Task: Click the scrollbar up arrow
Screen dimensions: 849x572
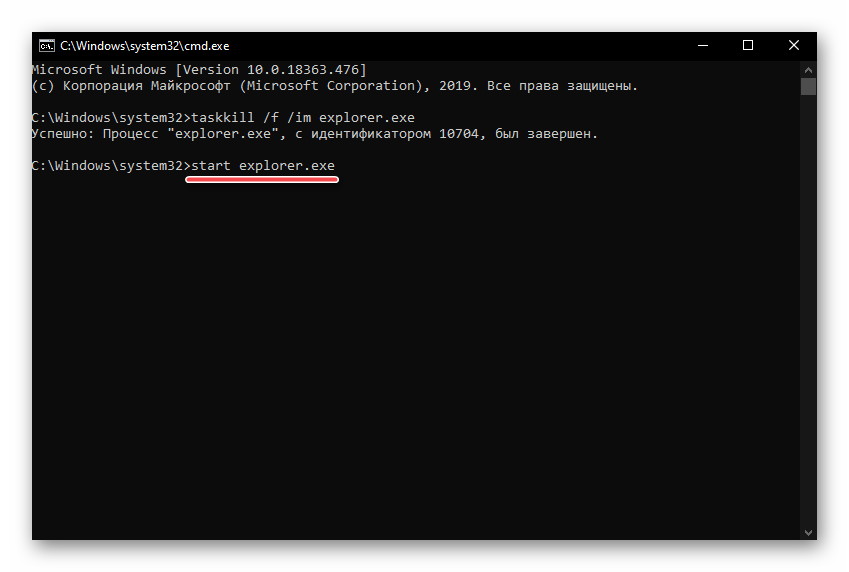Action: click(x=809, y=69)
